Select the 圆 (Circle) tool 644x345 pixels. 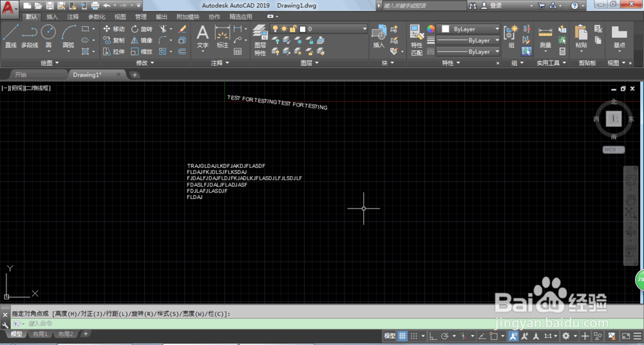[48, 36]
